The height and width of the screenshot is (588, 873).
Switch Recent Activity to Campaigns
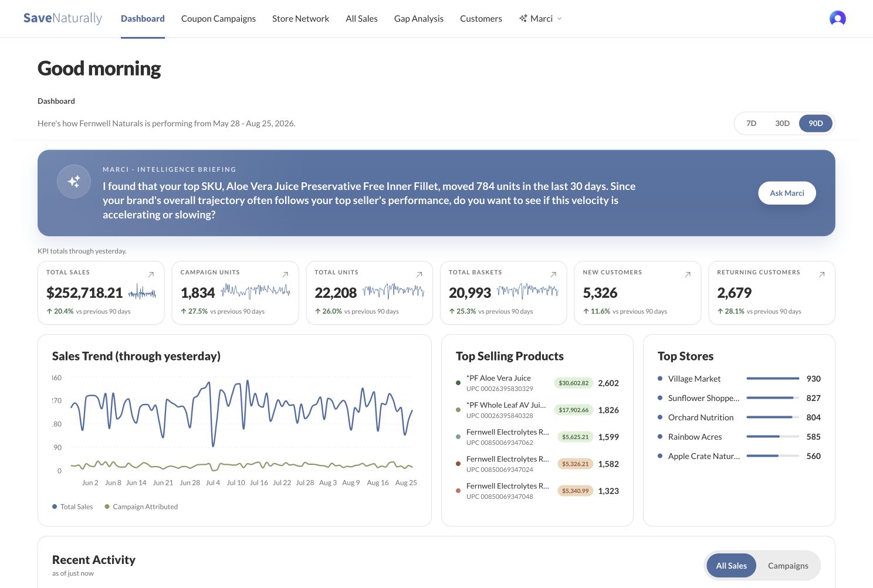coord(788,566)
